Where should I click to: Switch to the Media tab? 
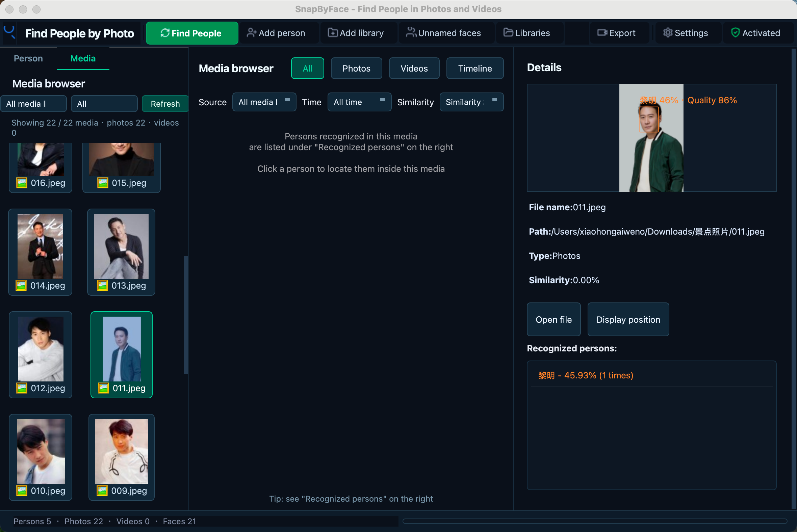[83, 58]
